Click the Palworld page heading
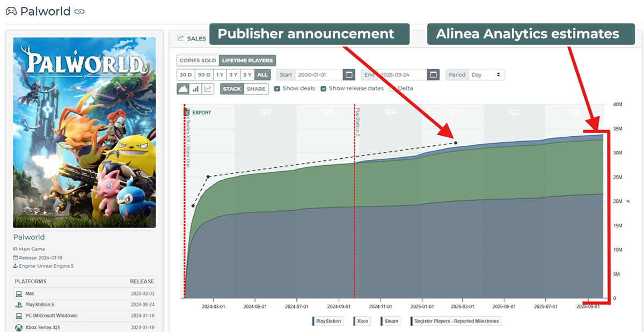Viewport: 644px width, 332px height. (45, 11)
